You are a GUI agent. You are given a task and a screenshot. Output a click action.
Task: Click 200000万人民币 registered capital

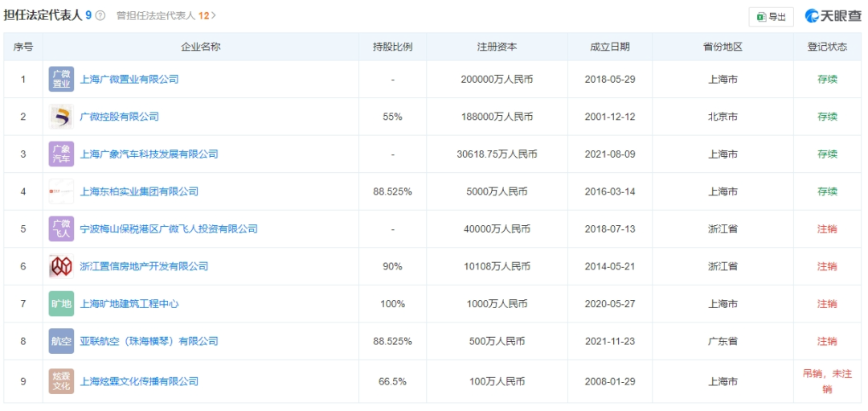[x=497, y=79]
